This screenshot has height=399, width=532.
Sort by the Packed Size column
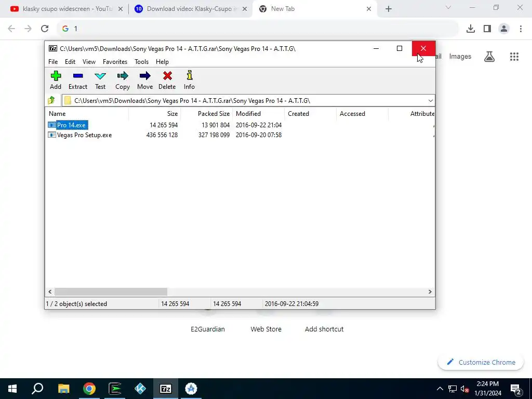206,114
